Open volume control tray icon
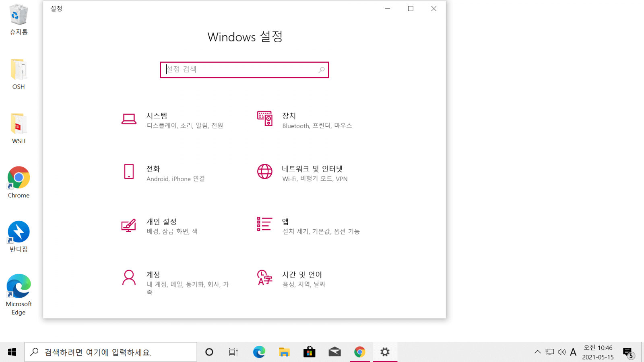The width and height of the screenshot is (644, 362). 562,352
